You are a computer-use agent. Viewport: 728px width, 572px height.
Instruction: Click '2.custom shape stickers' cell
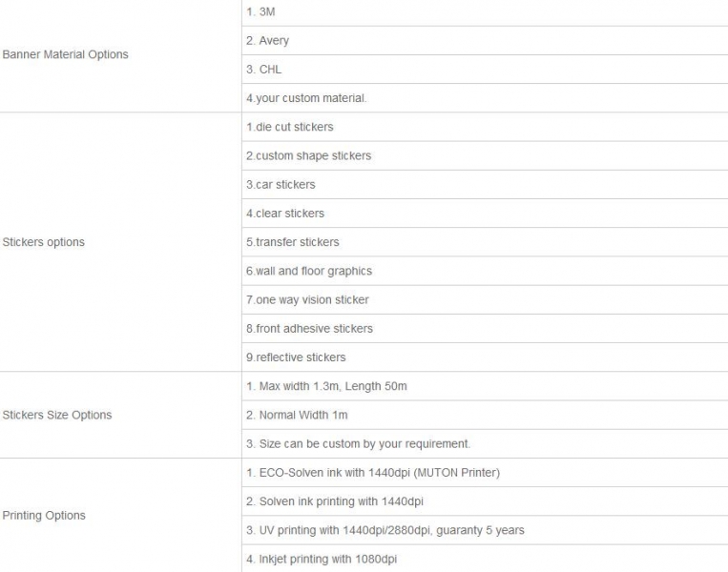click(x=485, y=156)
